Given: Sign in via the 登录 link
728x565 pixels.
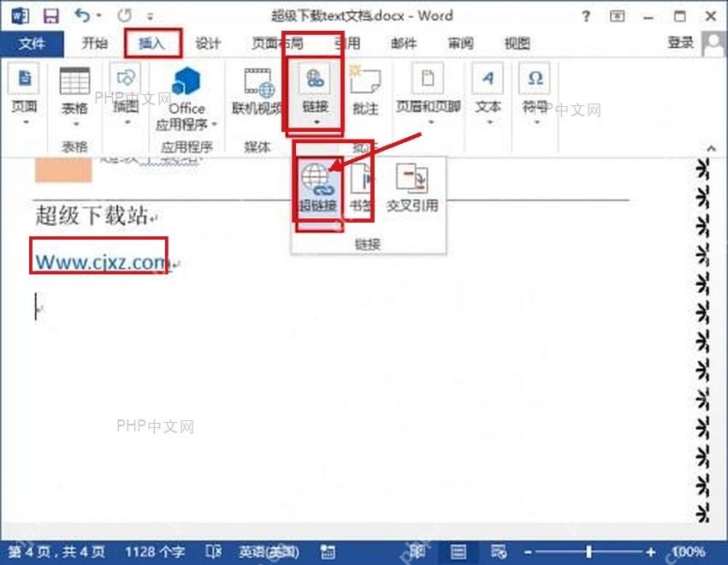Looking at the screenshot, I should [x=681, y=43].
